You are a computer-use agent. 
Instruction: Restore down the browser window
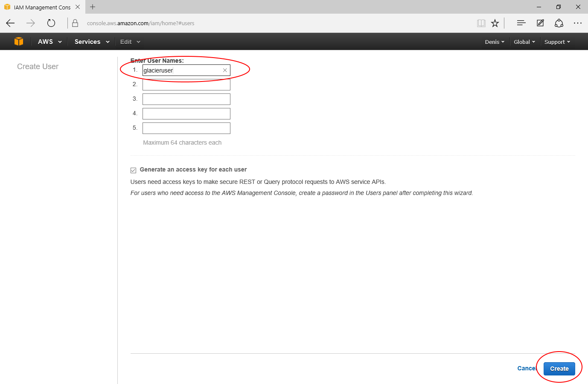click(559, 7)
